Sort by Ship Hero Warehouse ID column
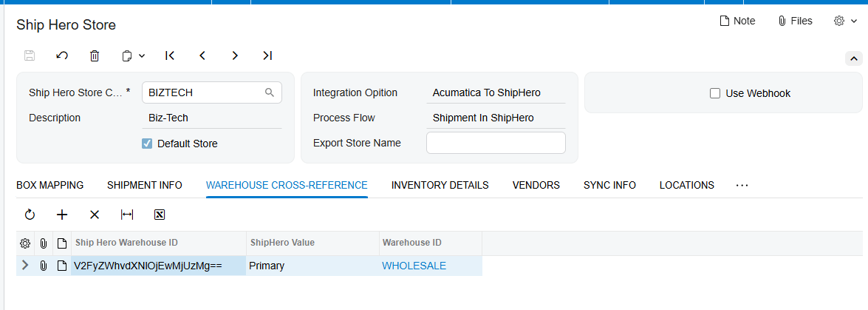 [x=159, y=243]
